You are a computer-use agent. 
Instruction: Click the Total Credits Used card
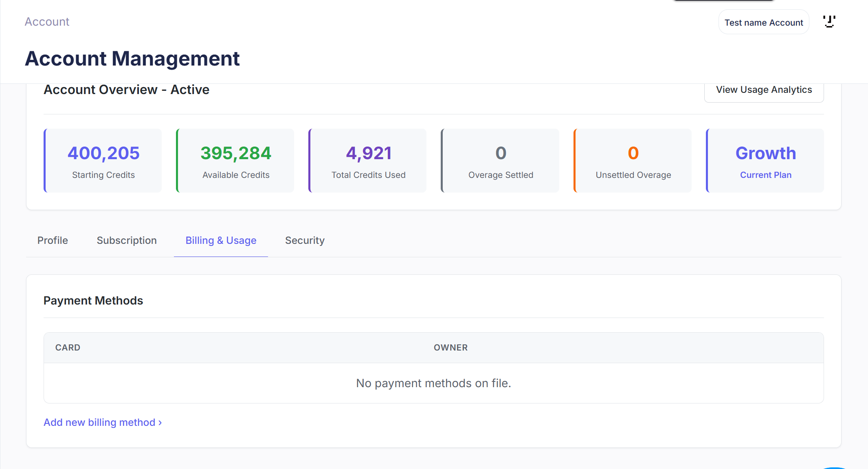(368, 161)
